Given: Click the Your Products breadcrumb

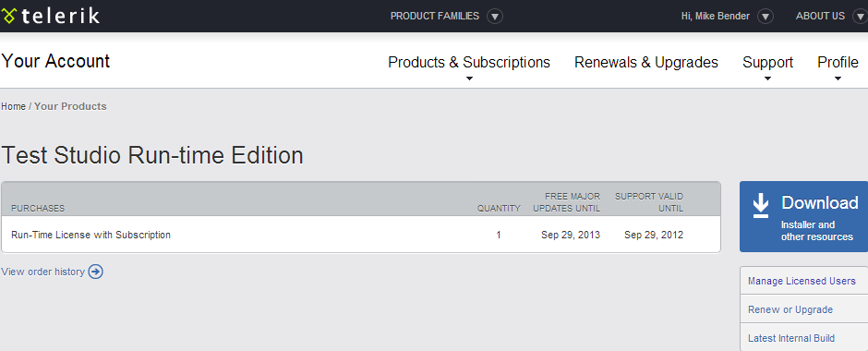Looking at the screenshot, I should coord(70,106).
